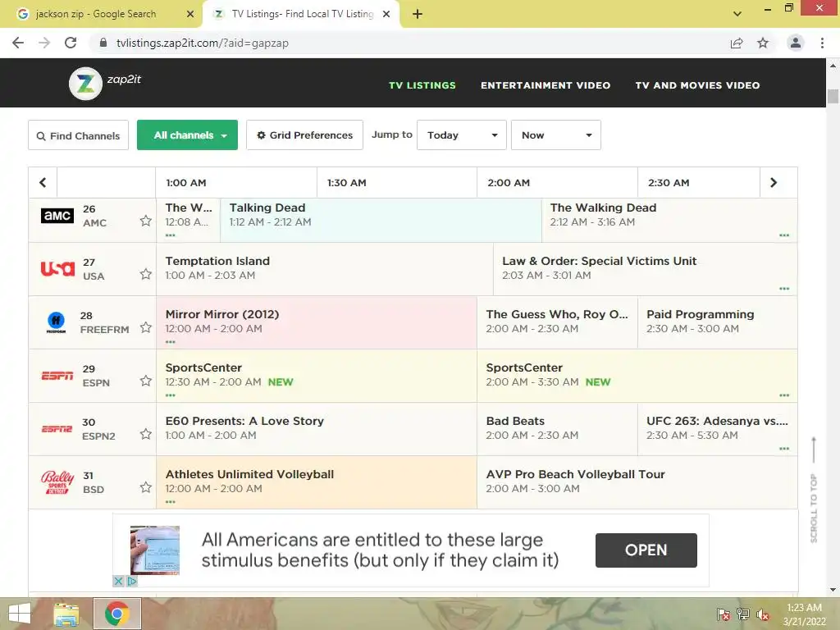Open the Chrome profile icon
The height and width of the screenshot is (630, 840).
796,43
